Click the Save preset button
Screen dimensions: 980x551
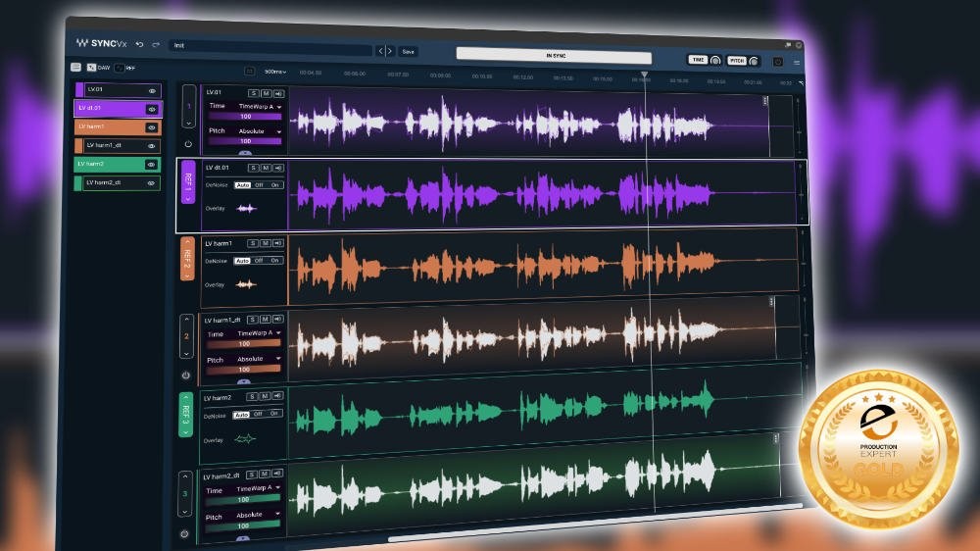click(x=408, y=52)
